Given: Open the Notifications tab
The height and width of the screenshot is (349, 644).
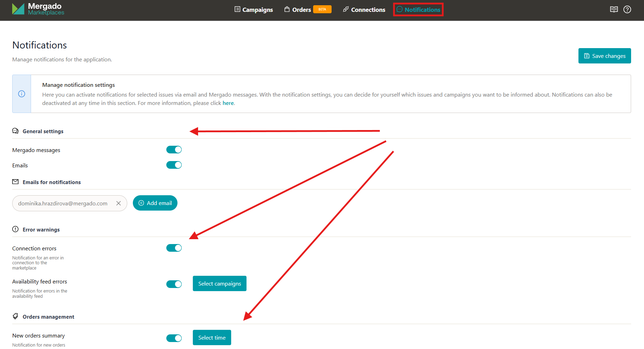Looking at the screenshot, I should click(418, 10).
